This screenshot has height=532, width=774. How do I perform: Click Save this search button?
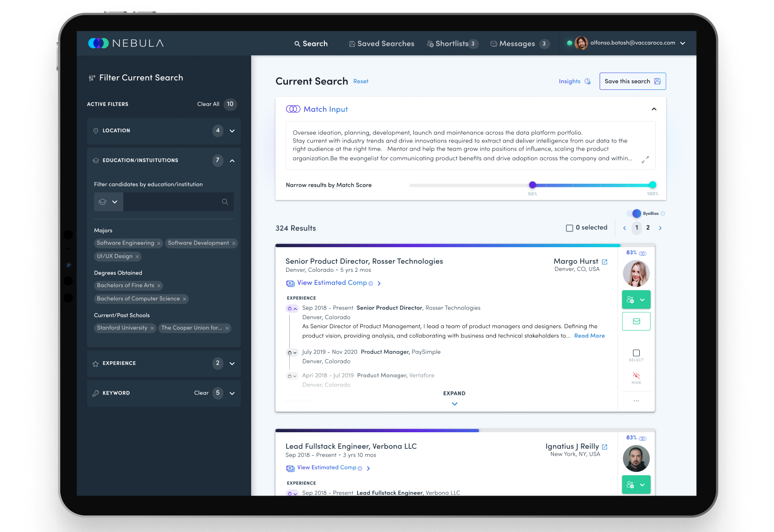coord(632,81)
